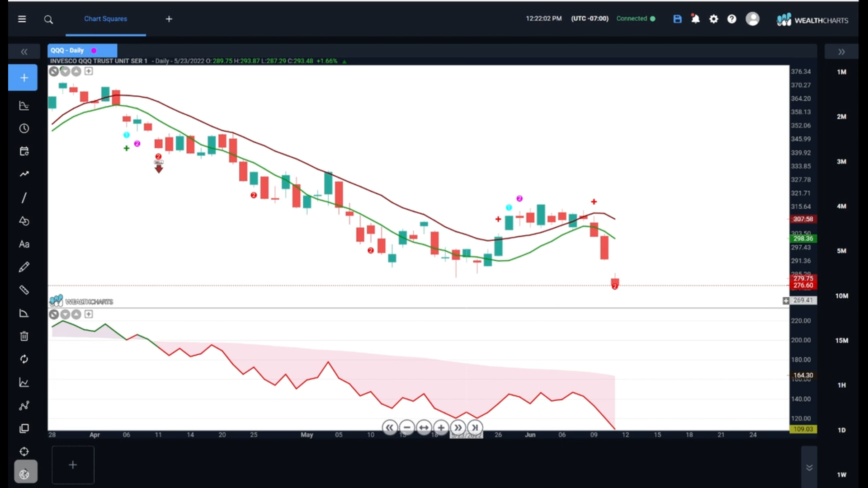Image resolution: width=868 pixels, height=488 pixels.
Task: Collapse the left toolbar panel
Action: tap(24, 52)
